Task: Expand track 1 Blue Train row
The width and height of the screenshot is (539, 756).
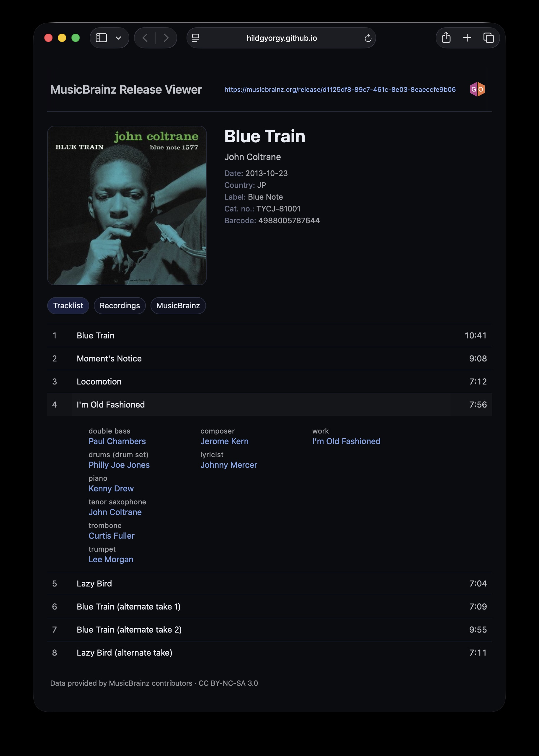Action: click(269, 335)
